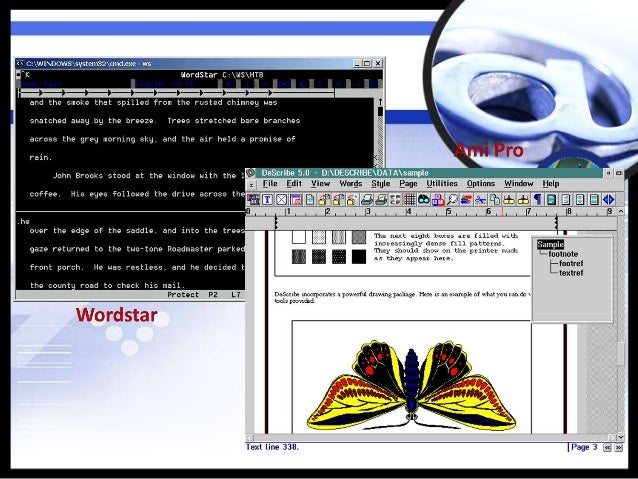Click the printer icon beside the small tiles icon
638x479 pixels.
coord(381,199)
